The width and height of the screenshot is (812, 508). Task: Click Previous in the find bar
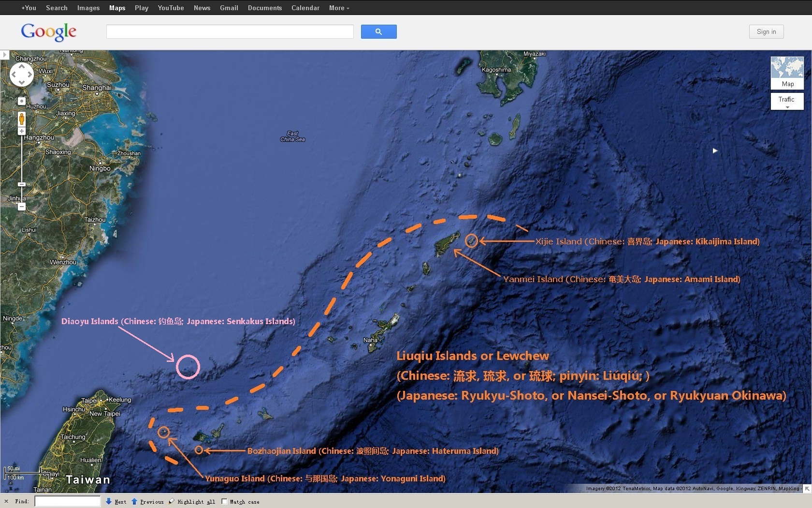[x=147, y=502]
